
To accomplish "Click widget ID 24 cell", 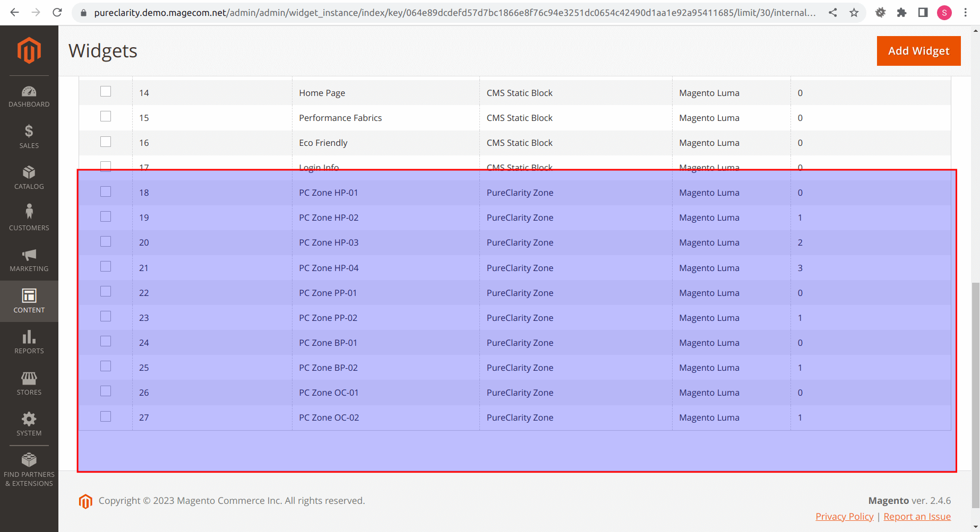I will [144, 343].
